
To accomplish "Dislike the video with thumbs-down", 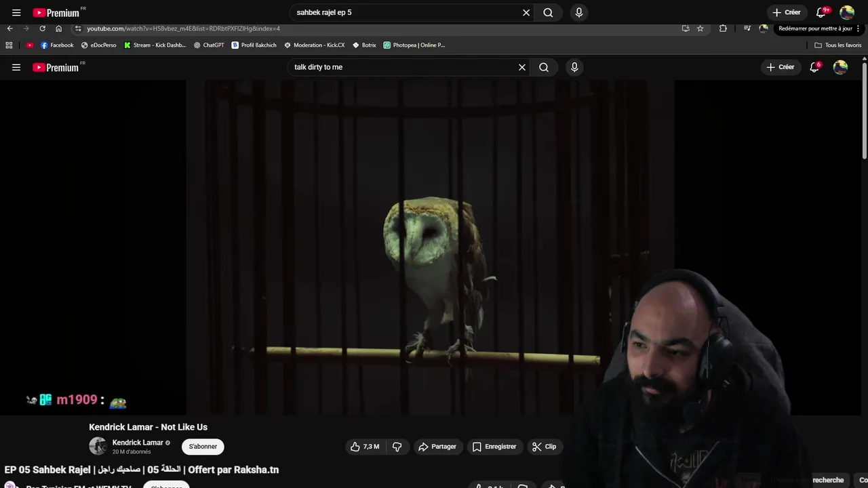I will 397,447.
